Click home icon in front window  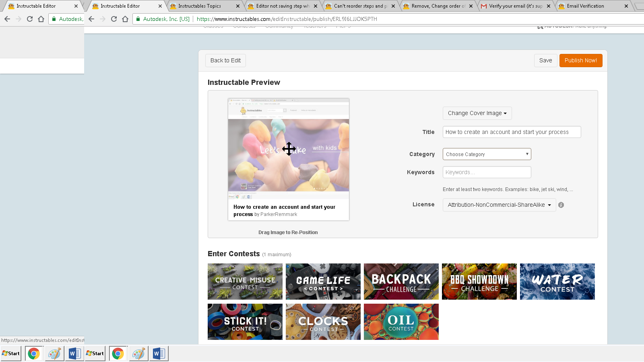pos(125,19)
